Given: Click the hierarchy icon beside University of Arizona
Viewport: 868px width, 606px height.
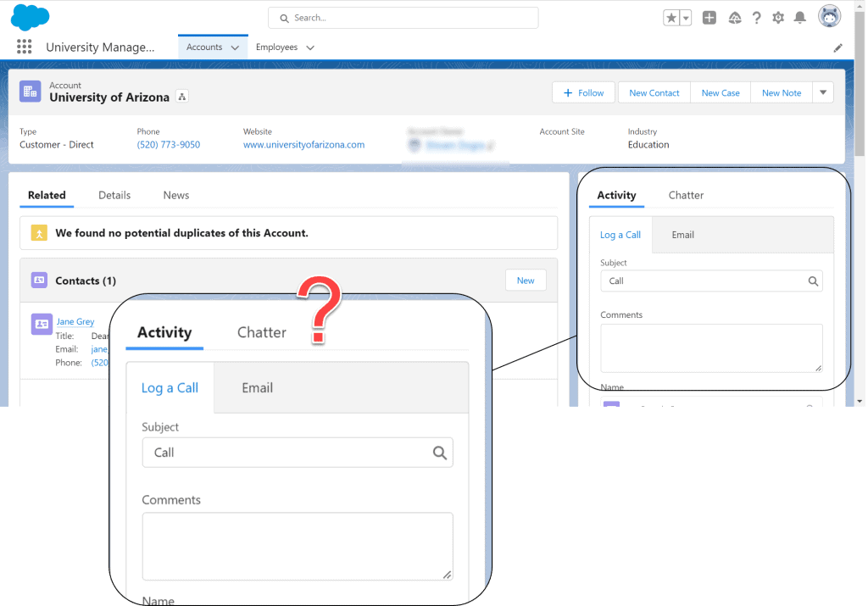Looking at the screenshot, I should coord(181,97).
